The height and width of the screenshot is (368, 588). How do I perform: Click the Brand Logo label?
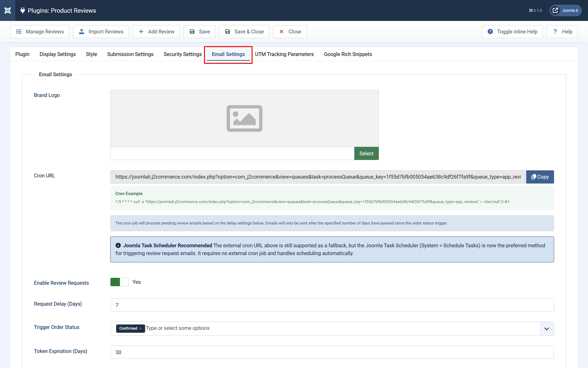47,95
